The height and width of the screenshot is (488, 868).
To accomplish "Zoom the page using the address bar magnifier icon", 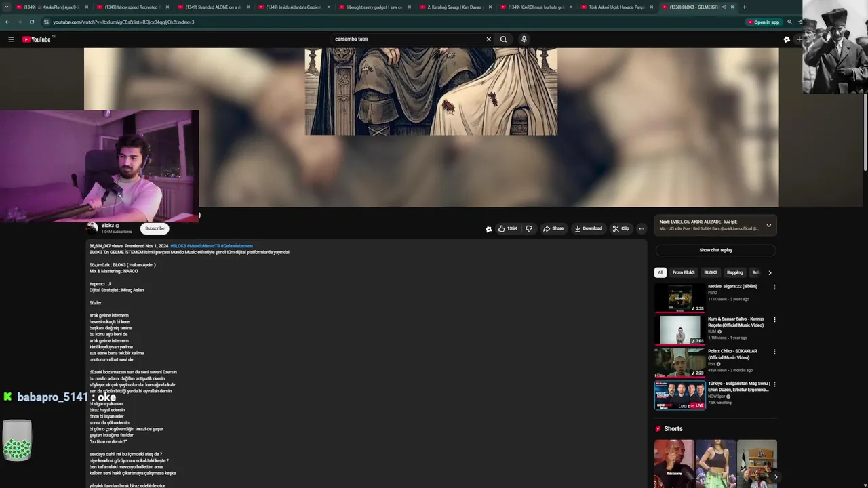I will [x=789, y=22].
